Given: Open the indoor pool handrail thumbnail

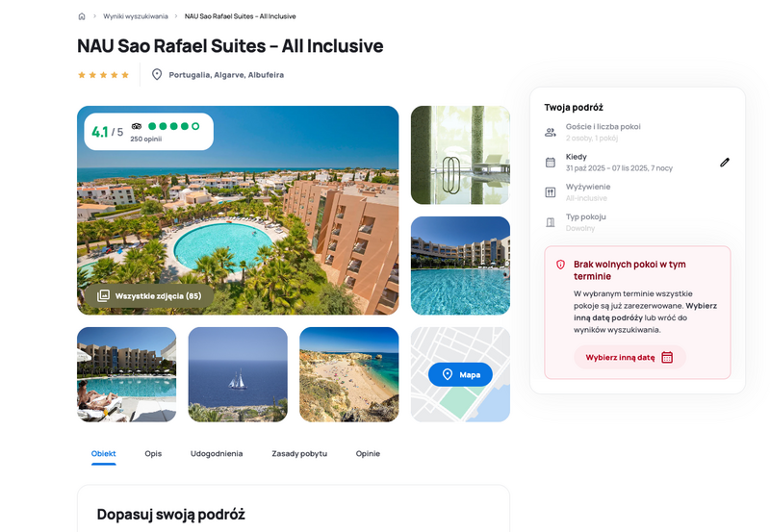Looking at the screenshot, I should (460, 155).
